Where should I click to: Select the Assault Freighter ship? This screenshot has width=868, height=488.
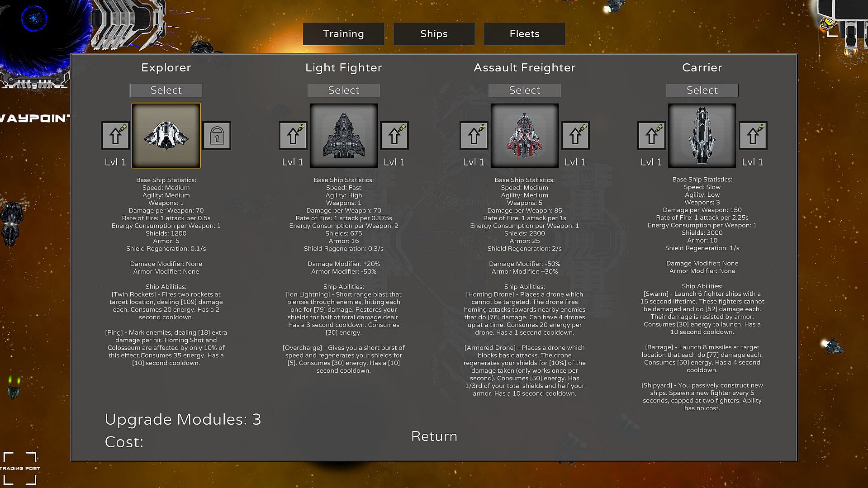click(x=525, y=90)
